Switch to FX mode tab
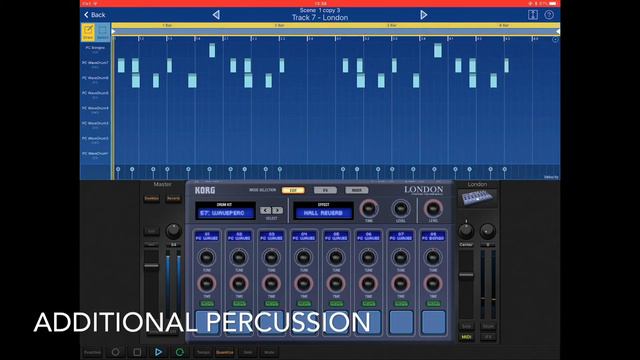 pos(325,190)
